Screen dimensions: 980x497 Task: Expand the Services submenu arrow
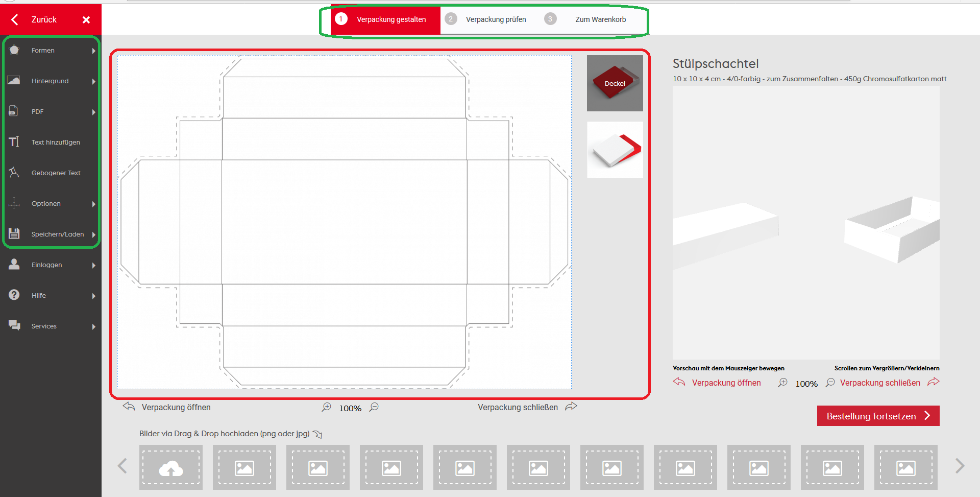(x=94, y=326)
